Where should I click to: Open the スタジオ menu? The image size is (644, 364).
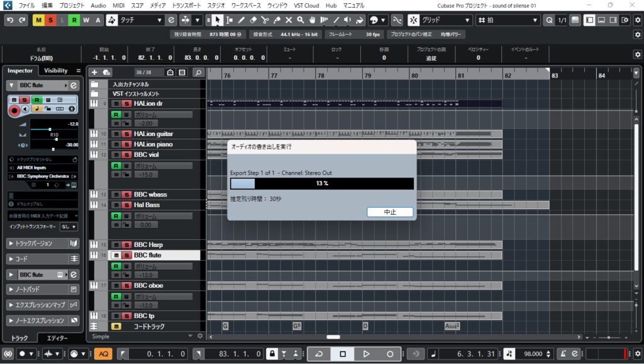tap(216, 5)
